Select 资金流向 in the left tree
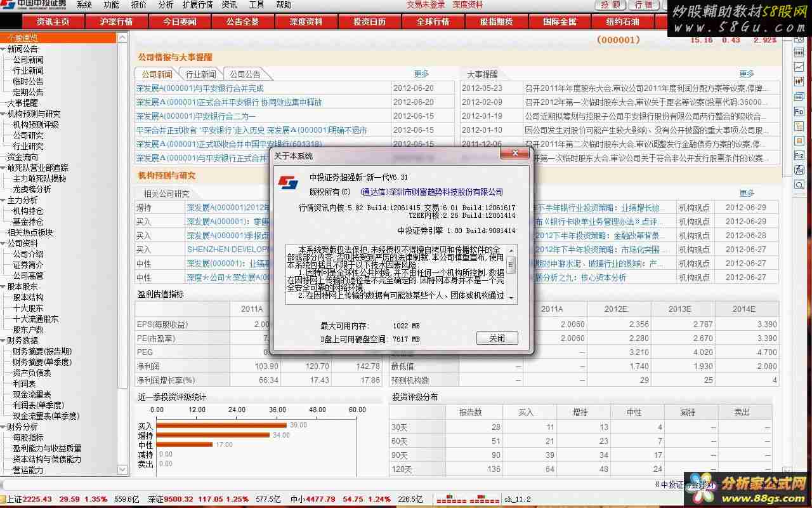This screenshot has width=812, height=508. point(22,157)
